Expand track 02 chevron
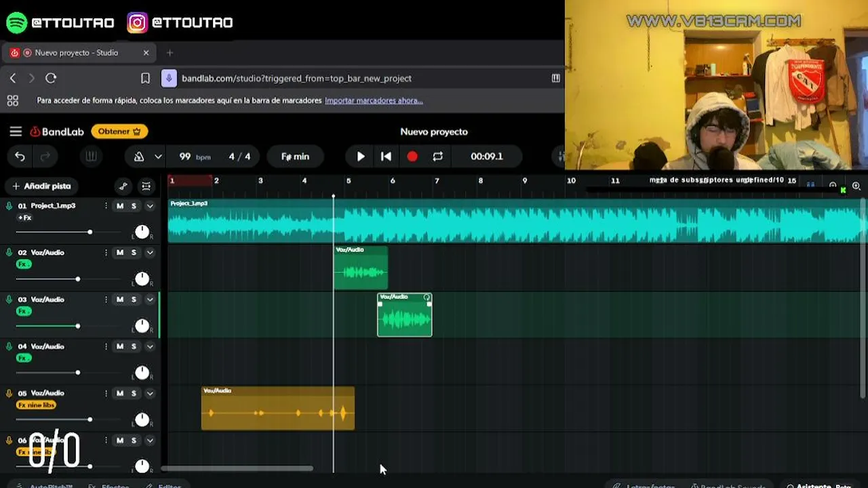The height and width of the screenshot is (488, 868). click(x=150, y=253)
